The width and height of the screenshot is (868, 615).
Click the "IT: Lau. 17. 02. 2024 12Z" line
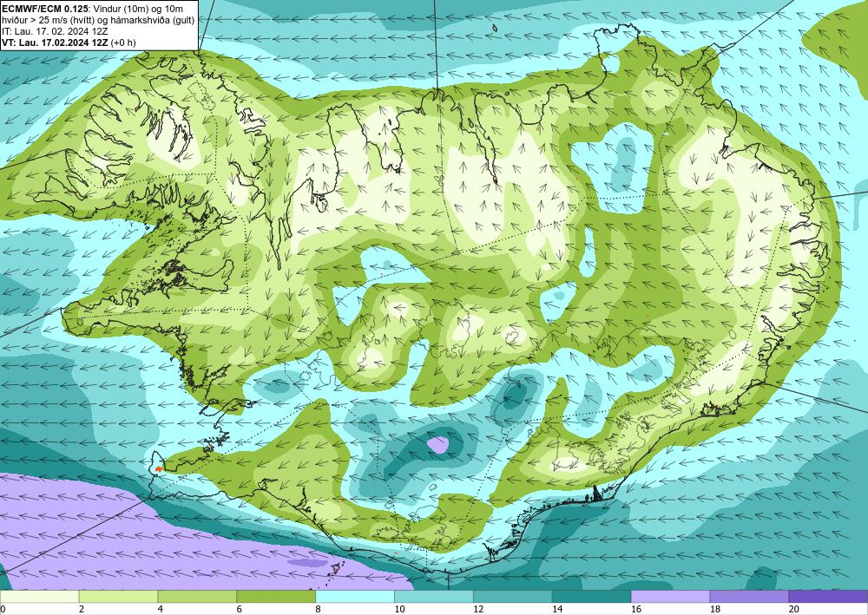[55, 31]
